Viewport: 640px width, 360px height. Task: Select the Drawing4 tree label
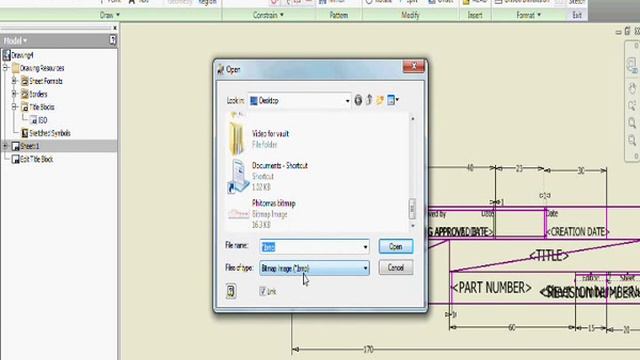[22, 55]
